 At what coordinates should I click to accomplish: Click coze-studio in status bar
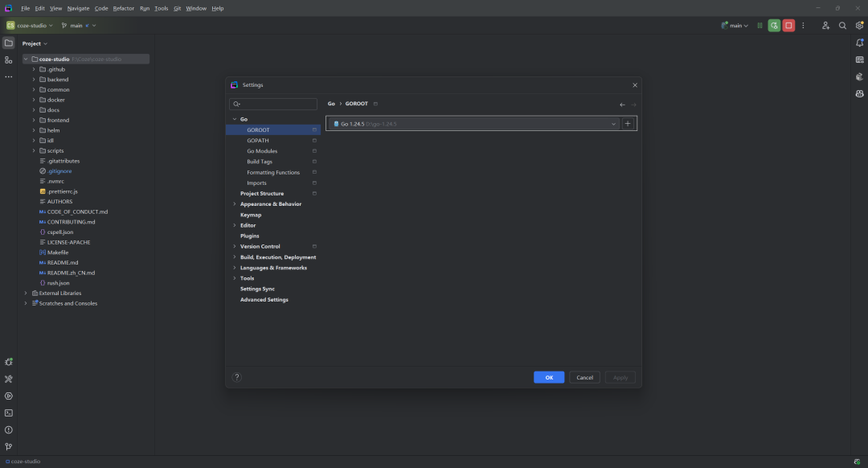23,462
